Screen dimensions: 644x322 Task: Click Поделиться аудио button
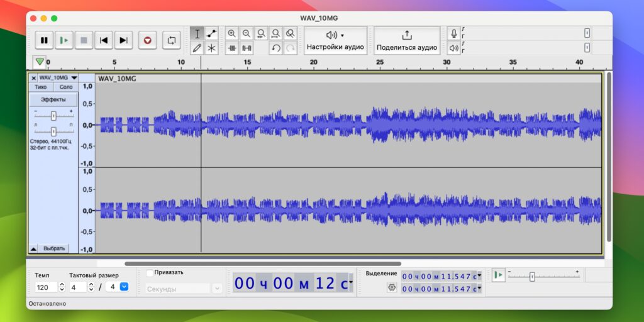point(407,41)
